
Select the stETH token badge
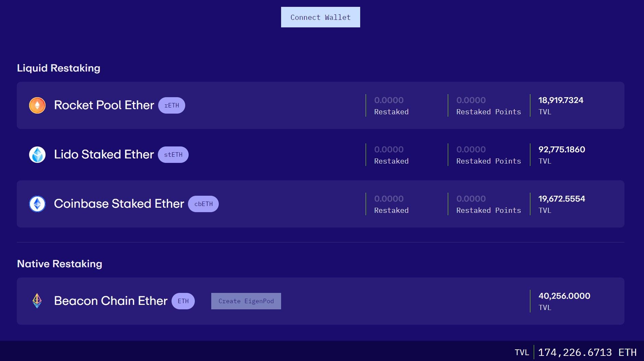pos(173,155)
